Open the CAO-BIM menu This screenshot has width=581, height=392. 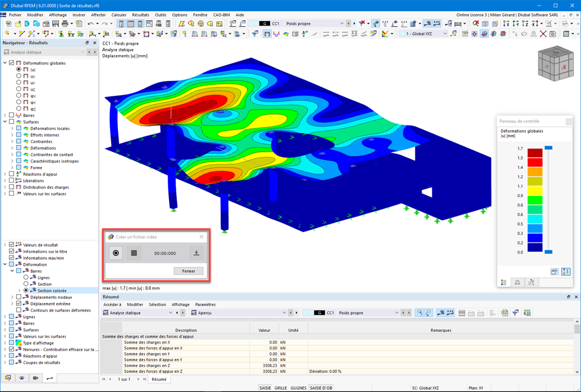tap(221, 15)
